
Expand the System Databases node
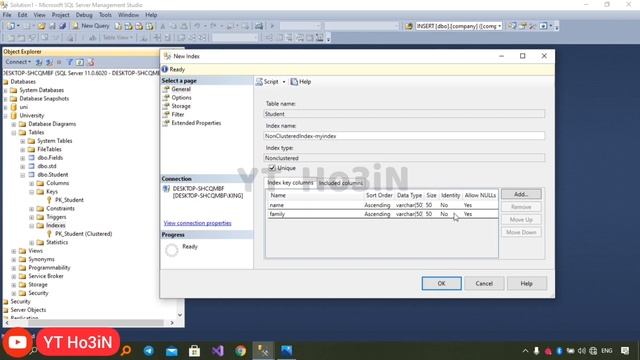[6, 90]
